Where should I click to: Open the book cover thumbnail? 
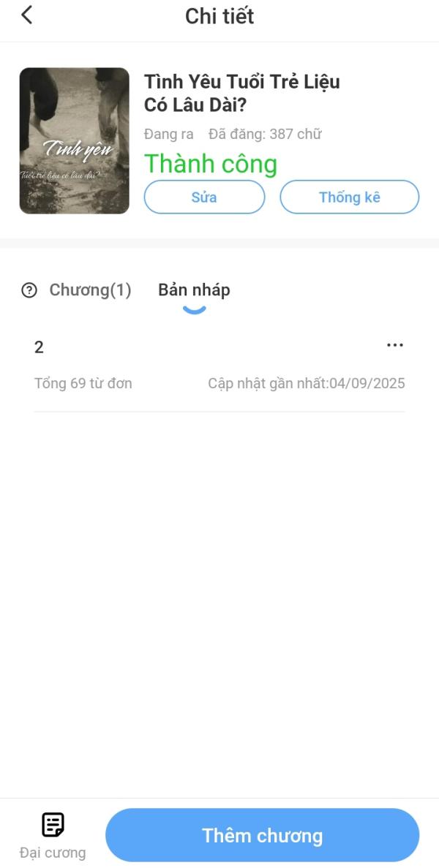pyautogui.click(x=74, y=140)
